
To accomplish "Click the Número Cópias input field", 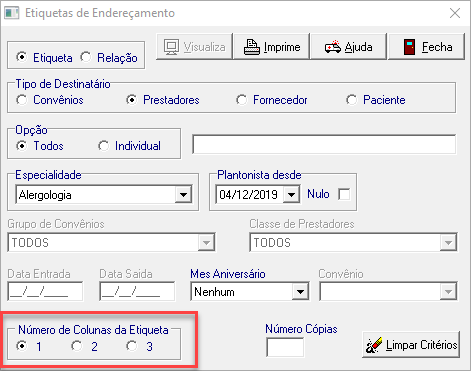I will (x=285, y=347).
